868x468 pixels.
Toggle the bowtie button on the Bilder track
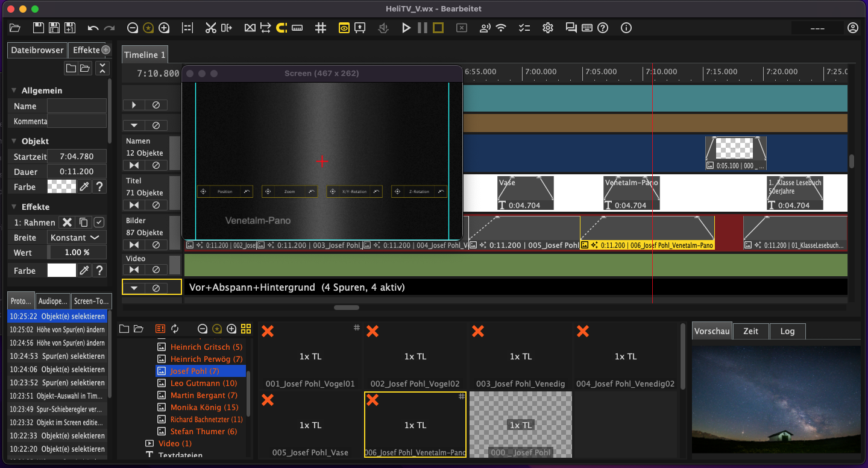pyautogui.click(x=134, y=245)
